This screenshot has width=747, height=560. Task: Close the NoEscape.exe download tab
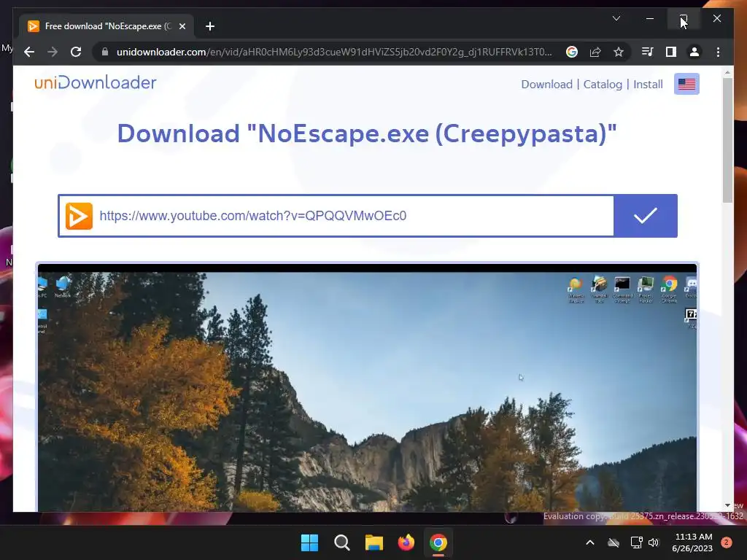[x=182, y=26]
